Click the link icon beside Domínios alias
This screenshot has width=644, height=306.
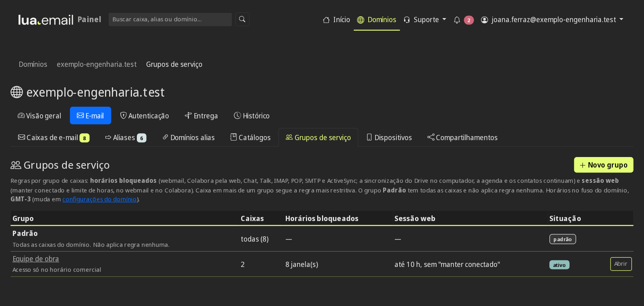coord(165,137)
